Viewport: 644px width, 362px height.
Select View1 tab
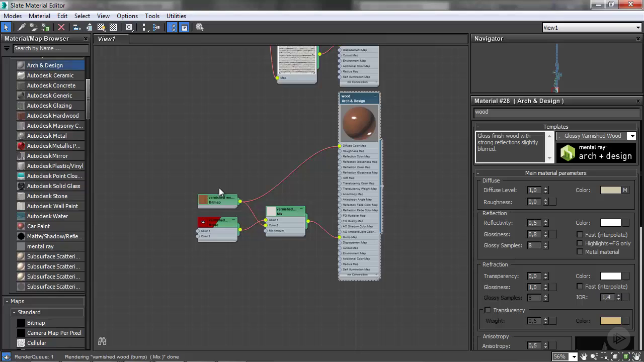tap(106, 39)
